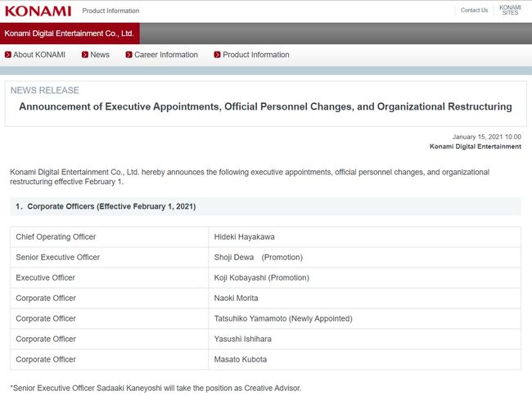The height and width of the screenshot is (409, 532).
Task: Open the Career Information page
Action: 166,55
